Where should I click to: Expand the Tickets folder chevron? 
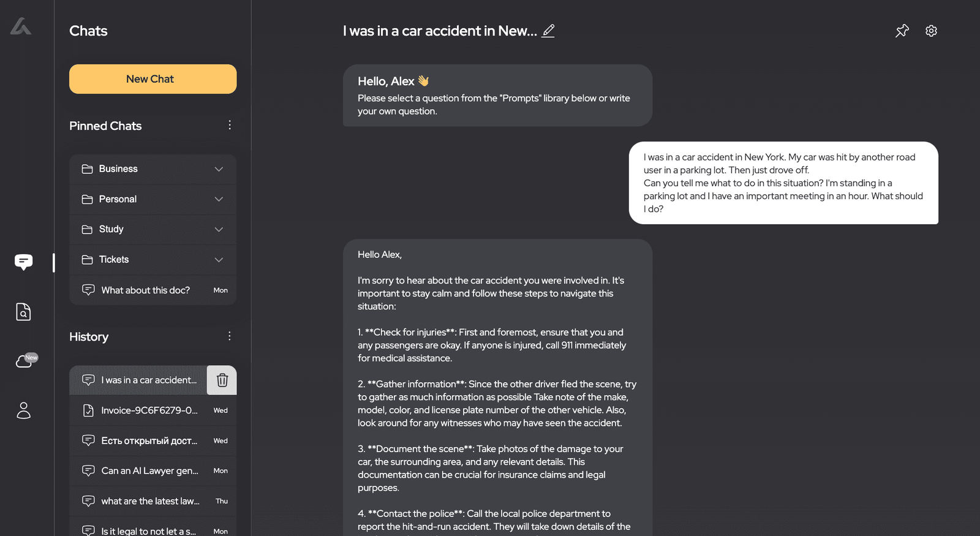[219, 260]
